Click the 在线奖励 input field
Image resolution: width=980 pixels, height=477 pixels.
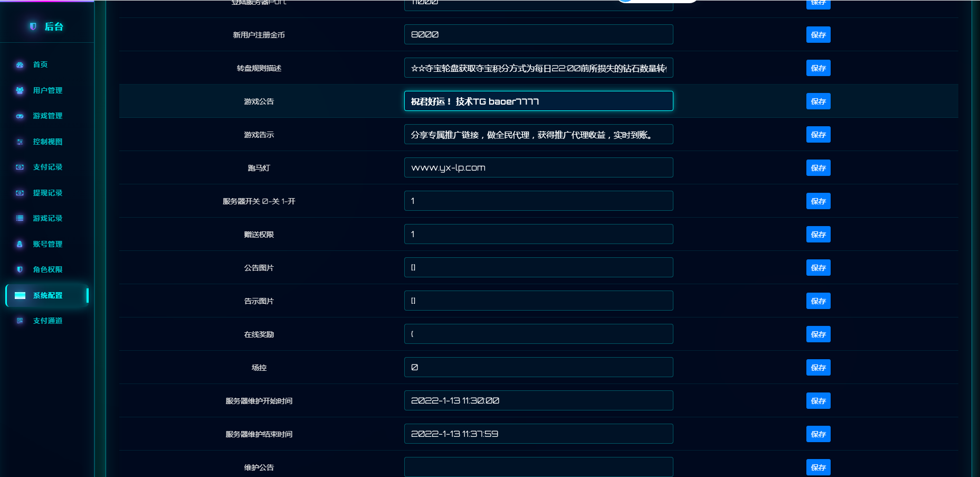538,334
